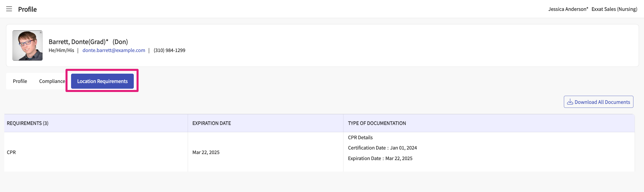Image resolution: width=644 pixels, height=192 pixels.
Task: Click the Certification Date Jan 01, 2024 line
Action: pos(382,148)
